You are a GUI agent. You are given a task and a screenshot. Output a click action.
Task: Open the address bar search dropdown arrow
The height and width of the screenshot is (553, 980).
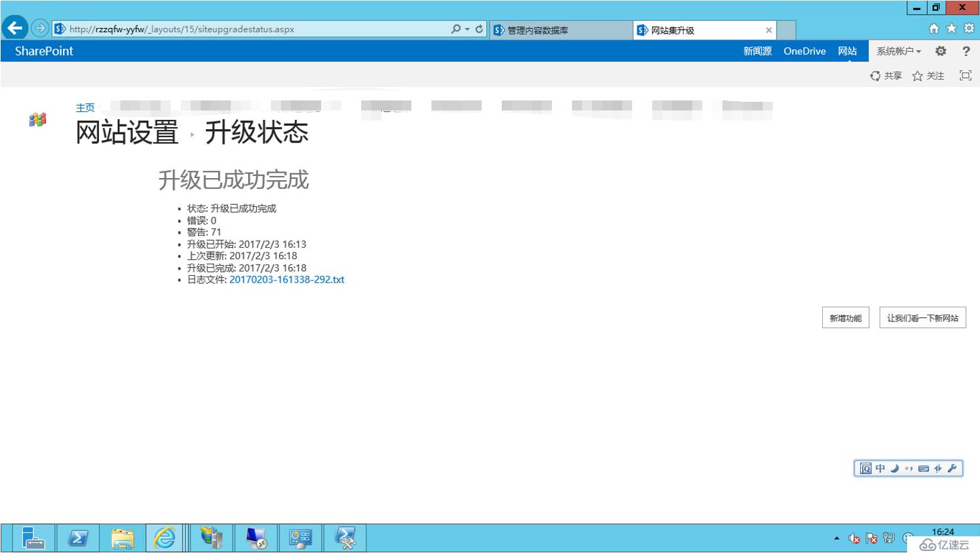point(467,29)
